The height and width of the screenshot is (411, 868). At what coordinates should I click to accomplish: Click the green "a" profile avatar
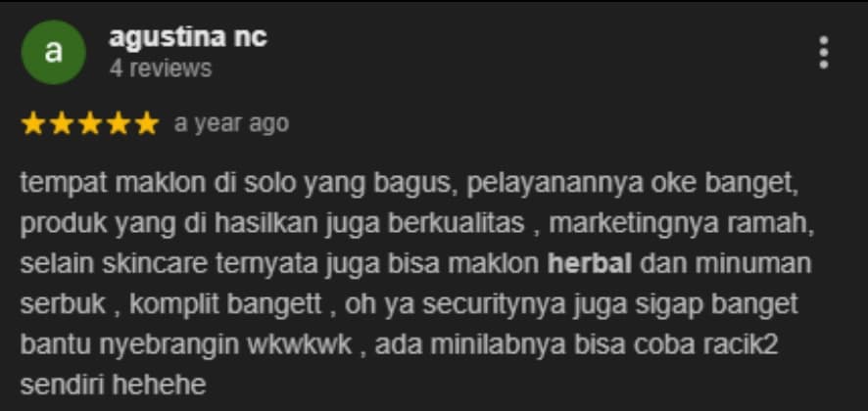[x=53, y=52]
